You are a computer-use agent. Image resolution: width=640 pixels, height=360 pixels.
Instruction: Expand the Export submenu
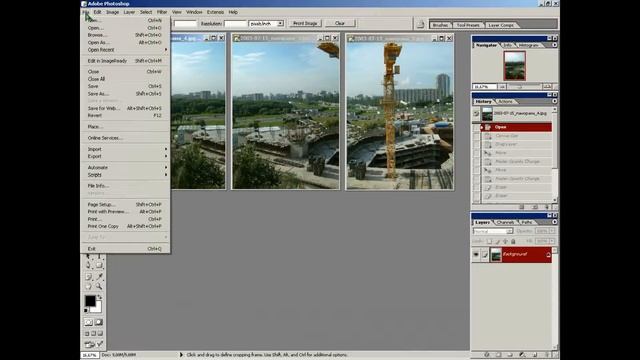(127, 156)
